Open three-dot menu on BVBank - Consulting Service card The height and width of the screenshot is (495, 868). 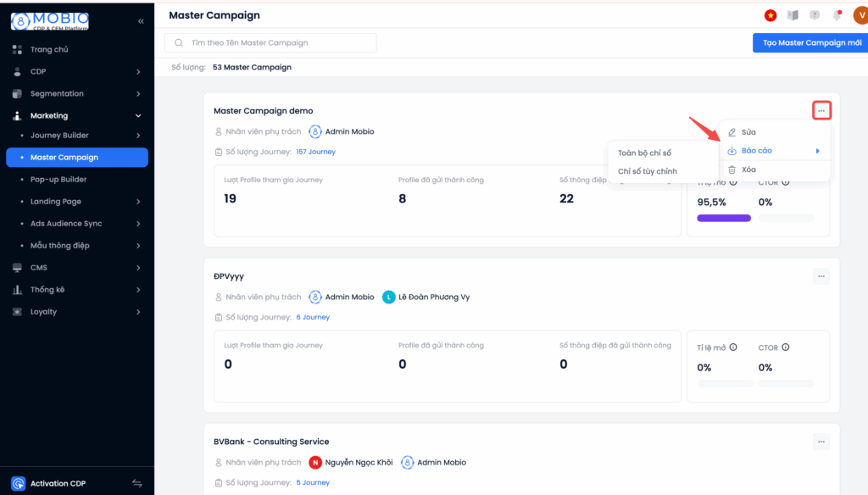click(820, 442)
